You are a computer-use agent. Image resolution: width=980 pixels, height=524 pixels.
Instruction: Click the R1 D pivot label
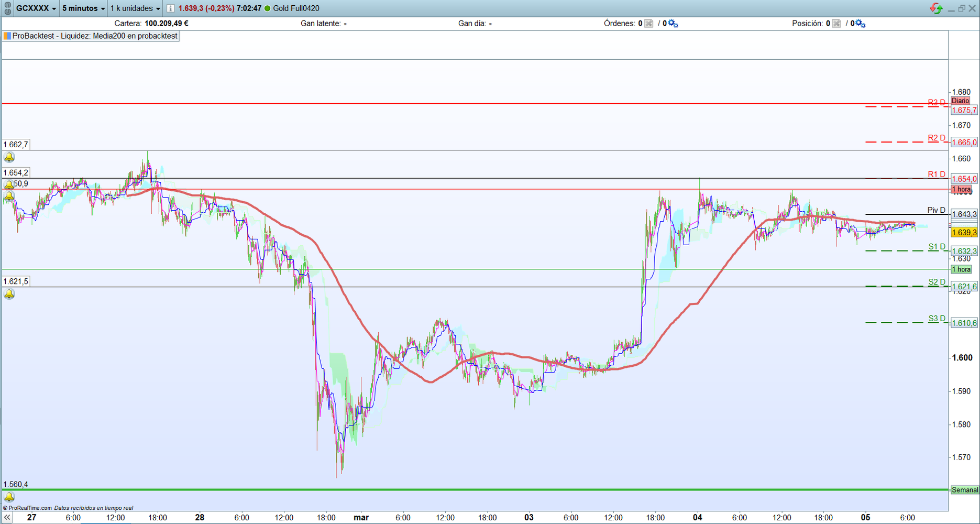pyautogui.click(x=937, y=174)
